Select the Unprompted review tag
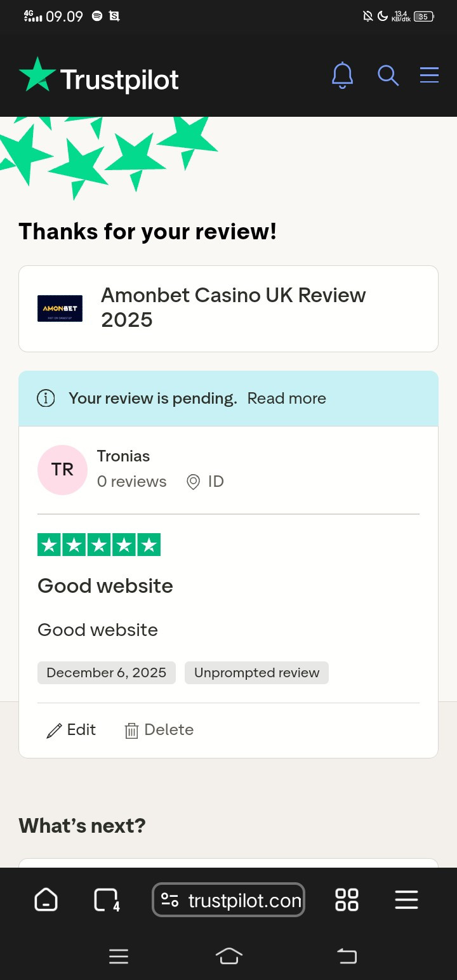The height and width of the screenshot is (980, 457). [x=256, y=673]
